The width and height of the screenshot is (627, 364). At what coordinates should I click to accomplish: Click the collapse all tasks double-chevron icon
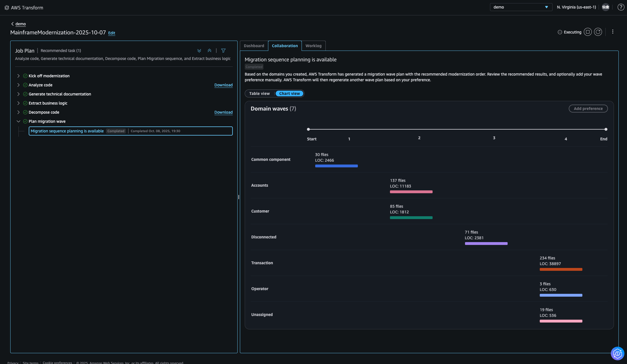[209, 51]
